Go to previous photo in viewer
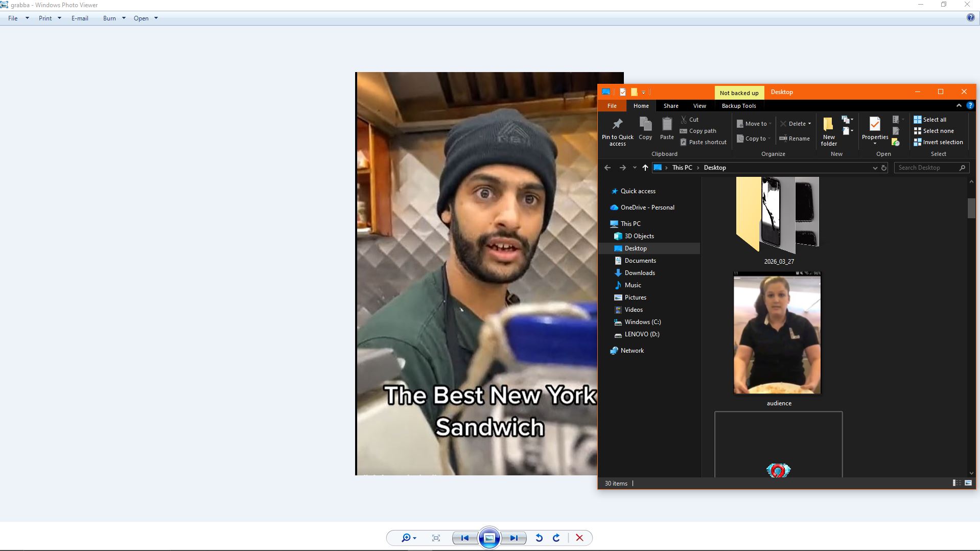Screen dimensions: 980x551 [x=464, y=538]
